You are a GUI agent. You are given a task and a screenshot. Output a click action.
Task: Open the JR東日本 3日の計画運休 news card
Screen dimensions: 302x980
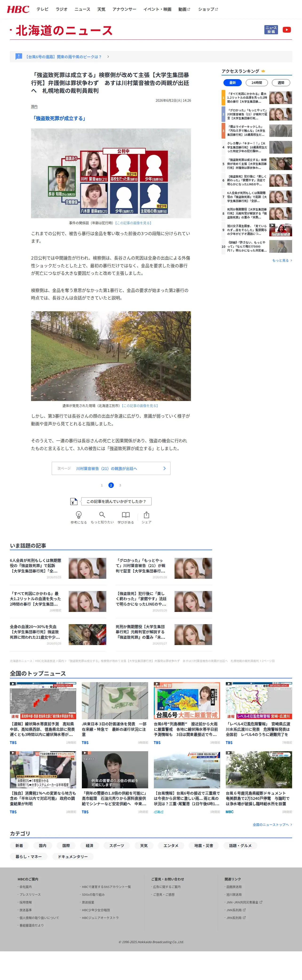click(115, 713)
